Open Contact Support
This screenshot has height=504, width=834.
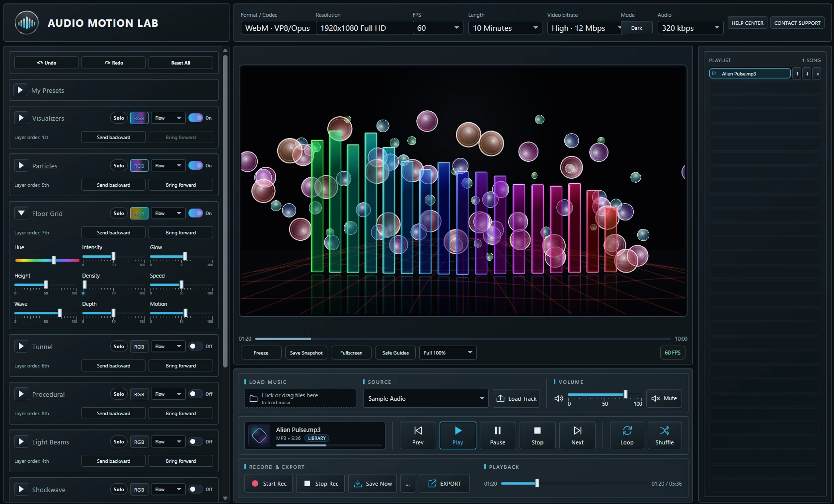click(x=797, y=23)
